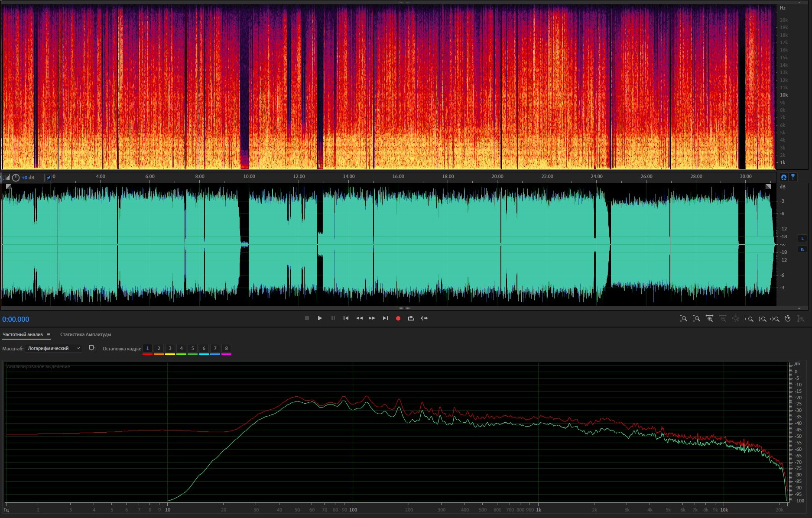This screenshot has height=518, width=812.
Task: Click the Pause button
Action: (333, 318)
